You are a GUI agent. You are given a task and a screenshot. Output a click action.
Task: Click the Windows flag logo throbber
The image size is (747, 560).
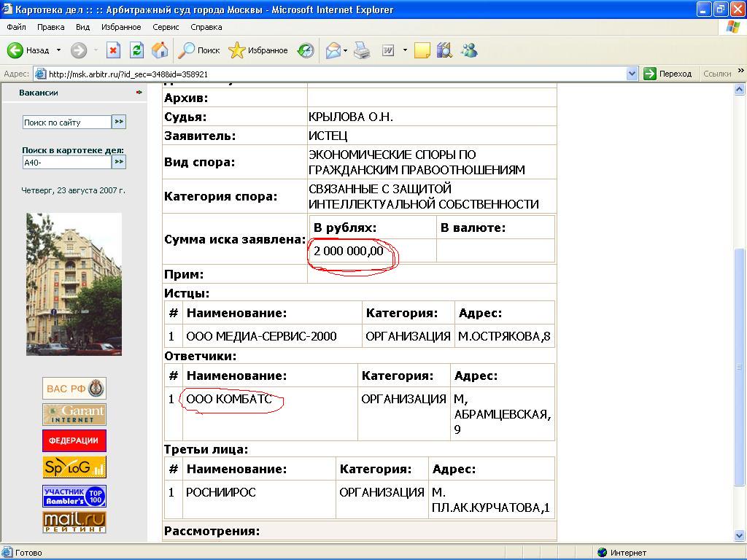pyautogui.click(x=732, y=27)
